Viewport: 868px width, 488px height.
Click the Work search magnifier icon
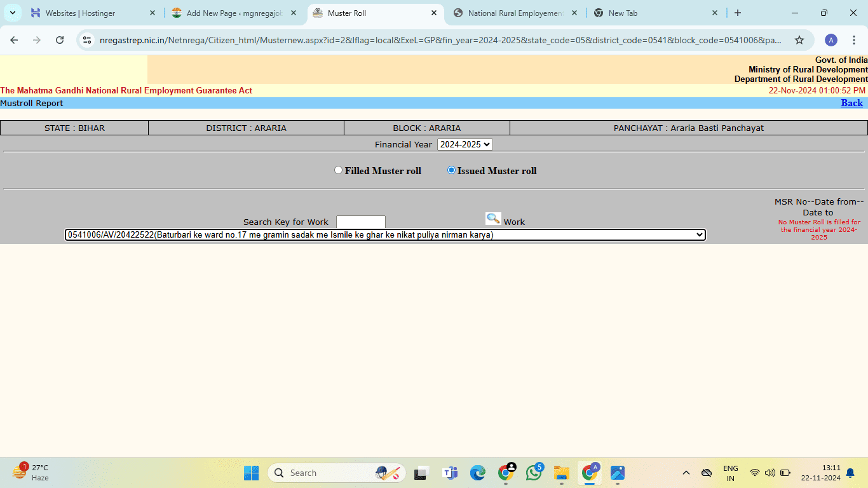pyautogui.click(x=492, y=219)
